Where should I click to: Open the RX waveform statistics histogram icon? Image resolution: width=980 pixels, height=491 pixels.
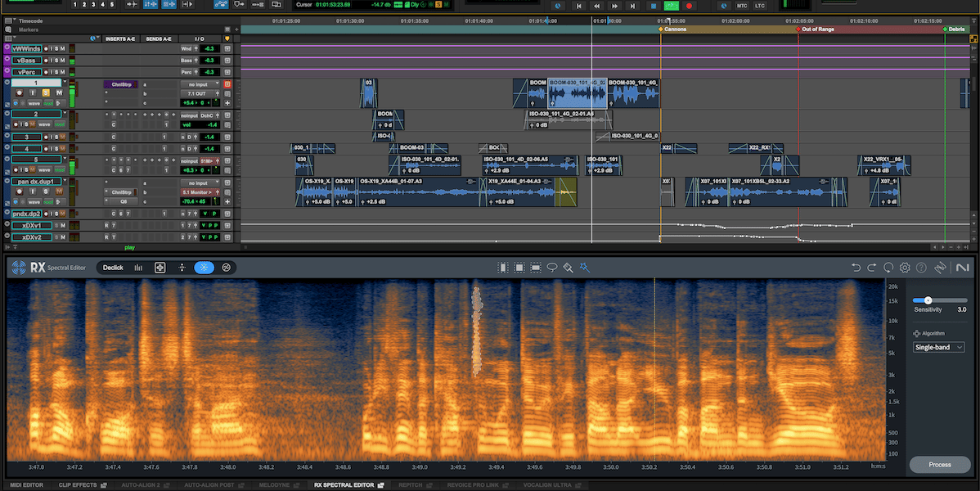(137, 268)
